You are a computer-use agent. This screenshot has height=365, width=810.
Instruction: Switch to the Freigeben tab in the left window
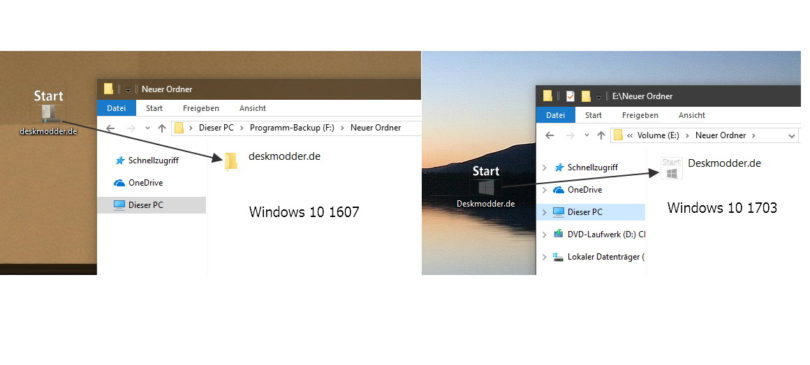point(201,108)
